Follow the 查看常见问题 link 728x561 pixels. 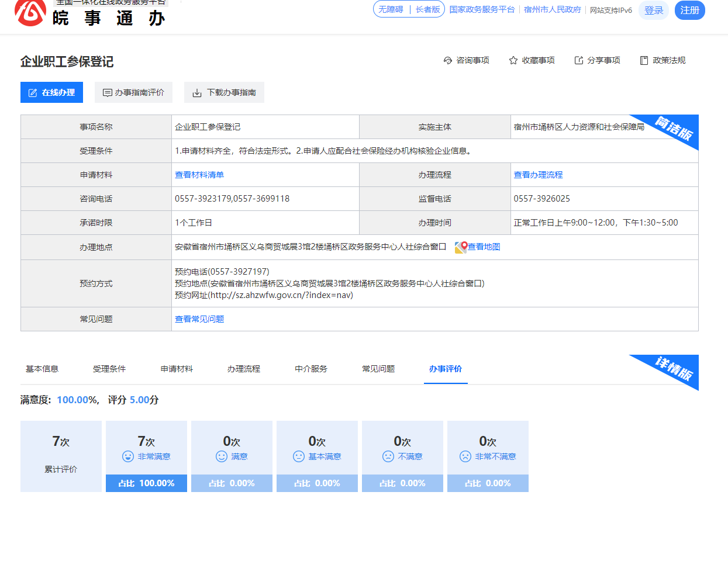pos(199,319)
